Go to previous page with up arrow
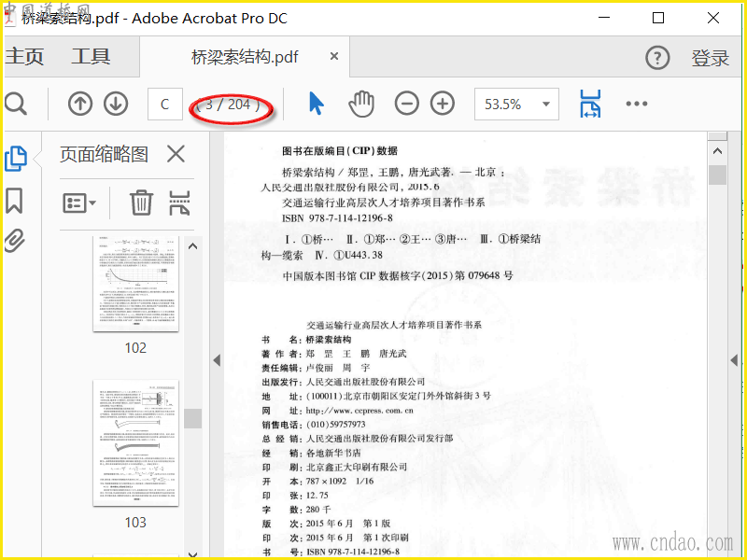The width and height of the screenshot is (747, 560). 80,104
